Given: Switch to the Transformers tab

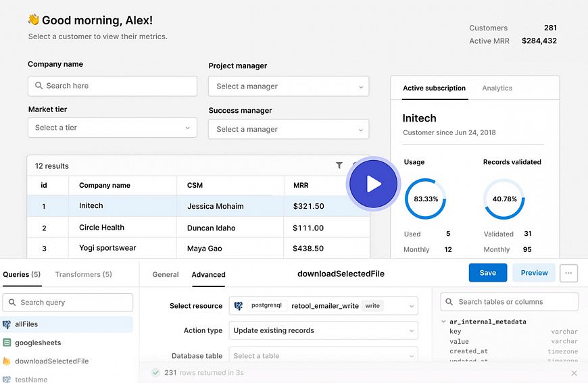Looking at the screenshot, I should (83, 274).
